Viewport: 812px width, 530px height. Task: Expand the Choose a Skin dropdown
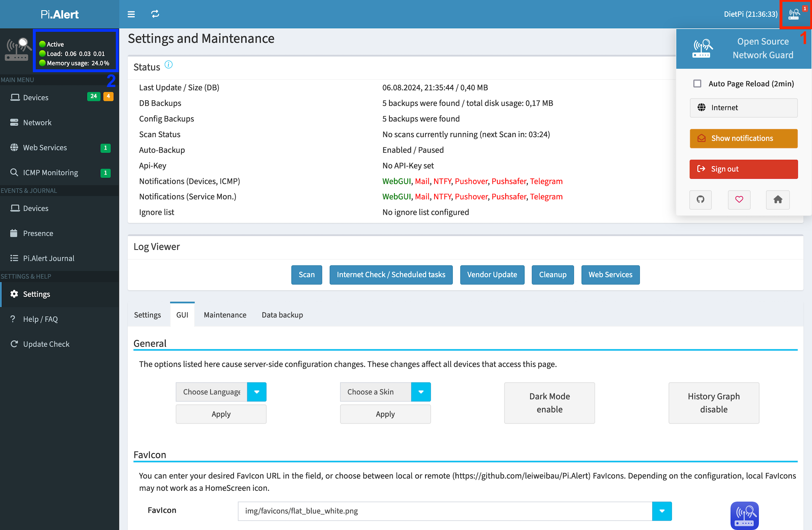421,392
